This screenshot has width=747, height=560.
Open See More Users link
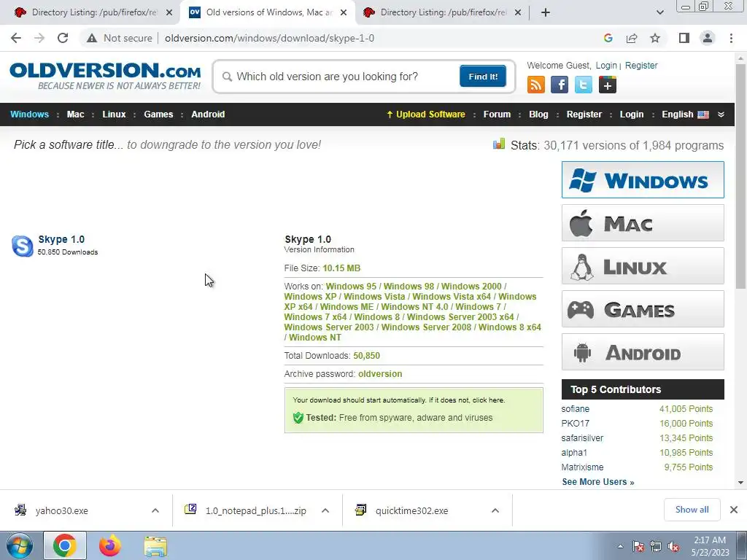tap(598, 481)
